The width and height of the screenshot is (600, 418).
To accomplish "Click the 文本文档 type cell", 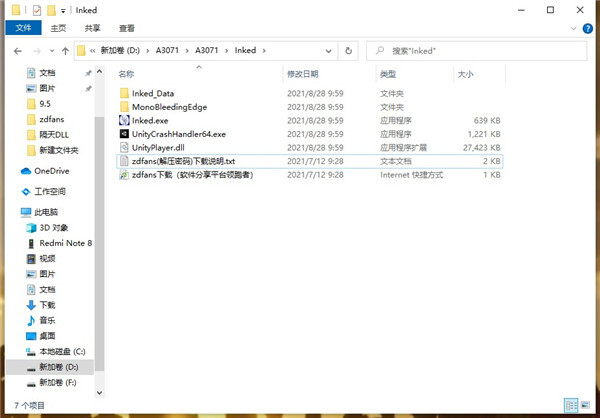I will (x=396, y=161).
